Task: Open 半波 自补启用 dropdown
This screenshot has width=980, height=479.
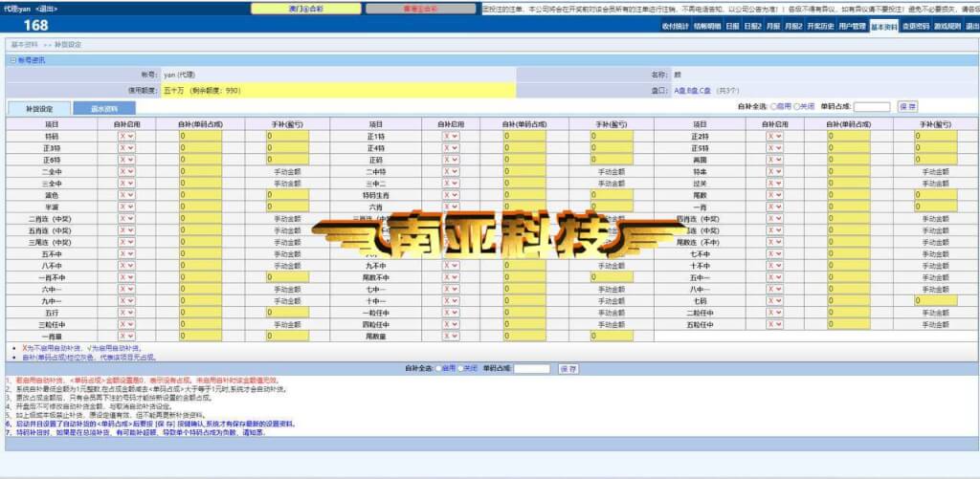Action: (x=126, y=207)
